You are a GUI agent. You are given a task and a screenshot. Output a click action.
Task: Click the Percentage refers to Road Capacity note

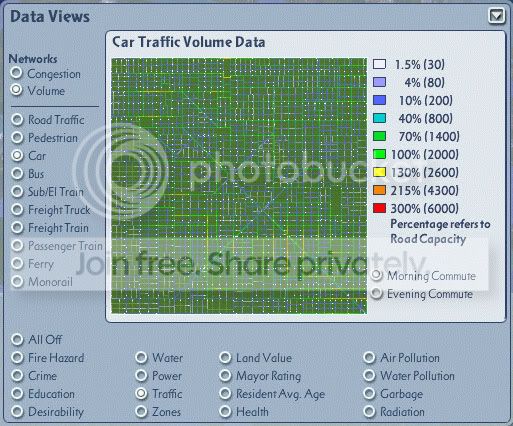tap(440, 231)
